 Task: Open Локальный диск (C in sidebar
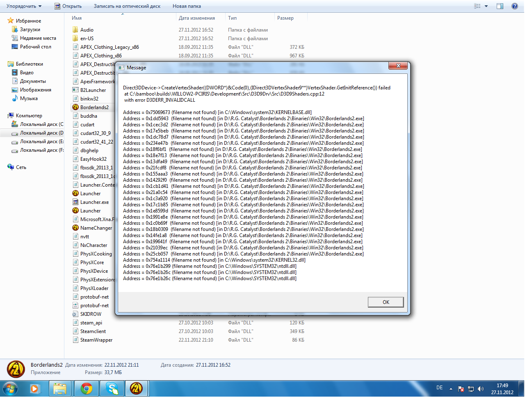tap(41, 124)
